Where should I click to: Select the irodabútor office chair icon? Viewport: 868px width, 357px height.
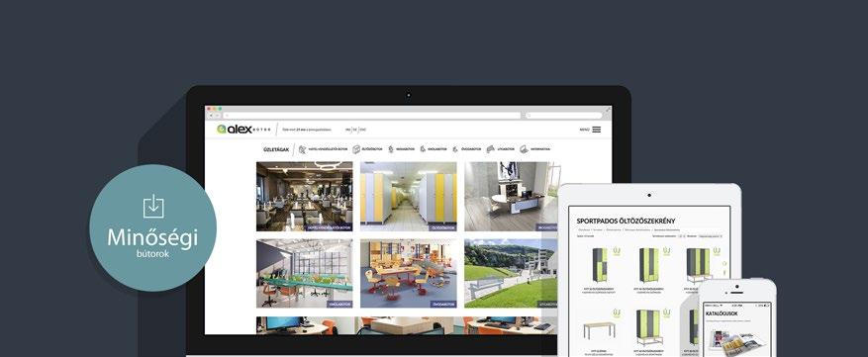click(x=391, y=149)
